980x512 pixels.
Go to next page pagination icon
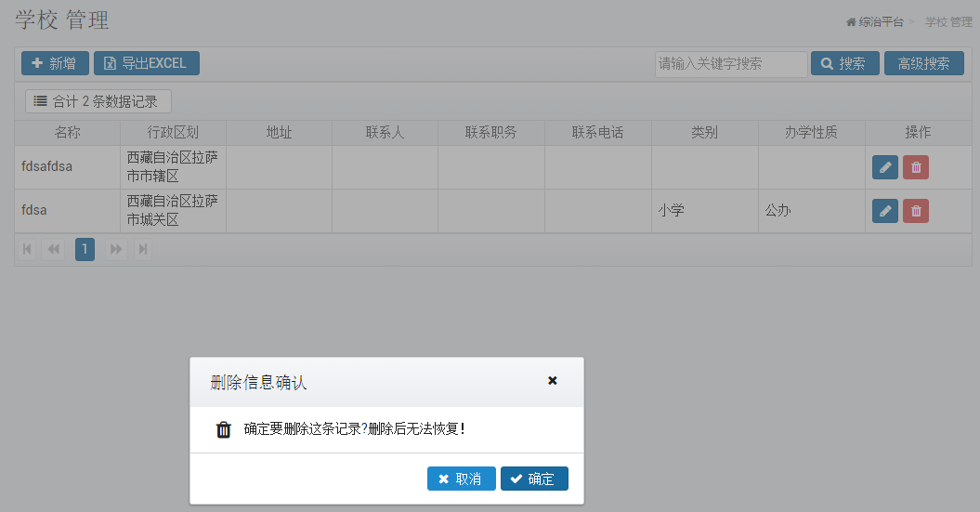pyautogui.click(x=116, y=249)
